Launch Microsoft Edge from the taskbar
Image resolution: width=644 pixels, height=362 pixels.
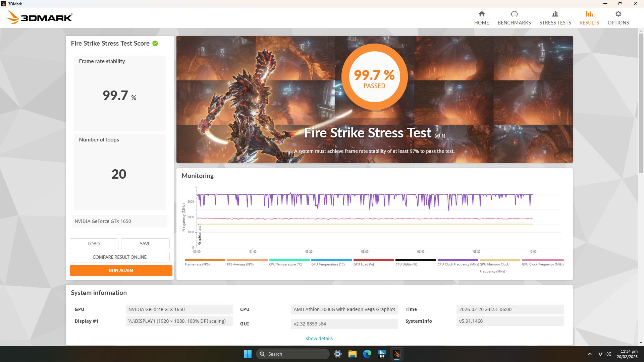[x=367, y=354]
